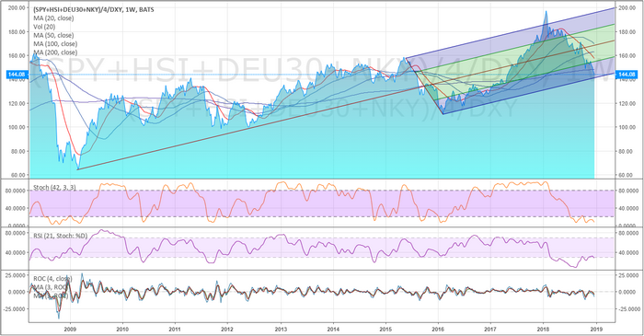
Task: Click the 2012 label on time axis
Action: pos(227,329)
